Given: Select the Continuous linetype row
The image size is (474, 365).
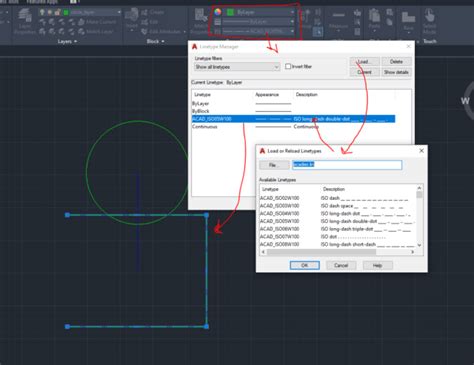Looking at the screenshot, I should [x=293, y=127].
